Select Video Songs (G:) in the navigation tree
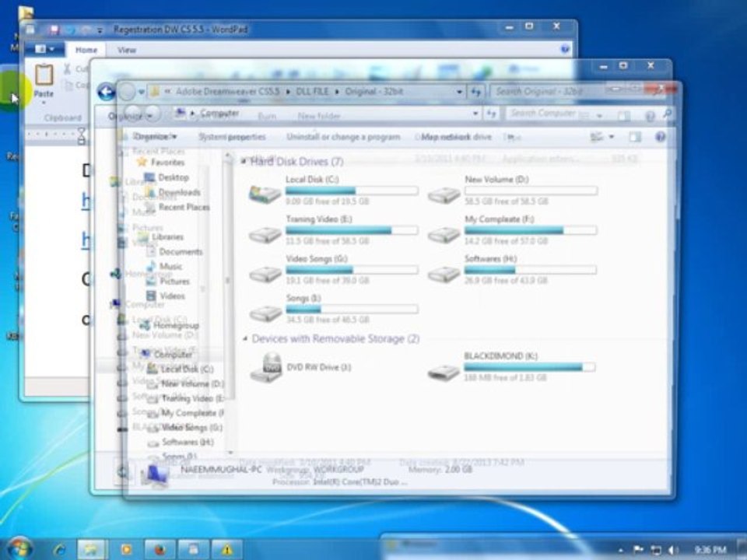This screenshot has width=747, height=560. pos(191,427)
